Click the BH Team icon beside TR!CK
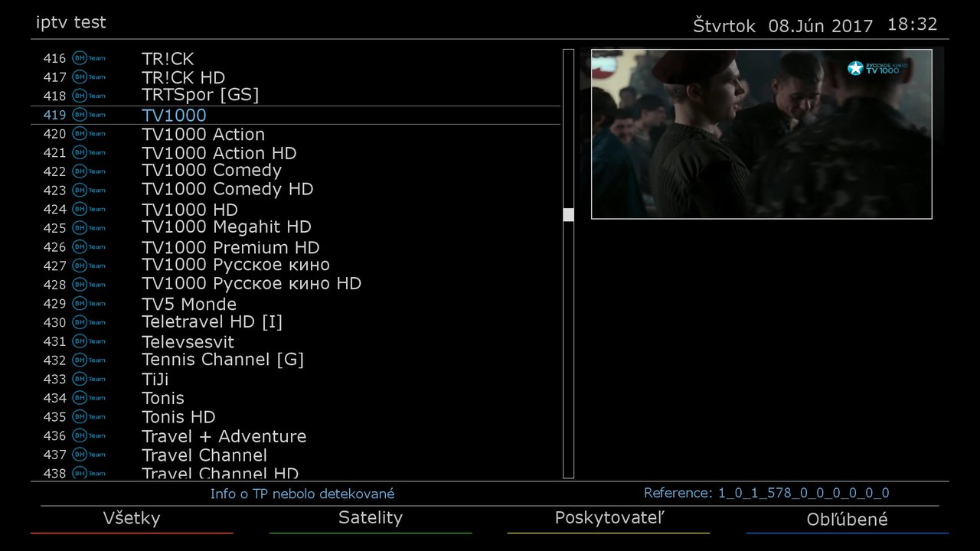The height and width of the screenshot is (551, 980). (x=89, y=58)
